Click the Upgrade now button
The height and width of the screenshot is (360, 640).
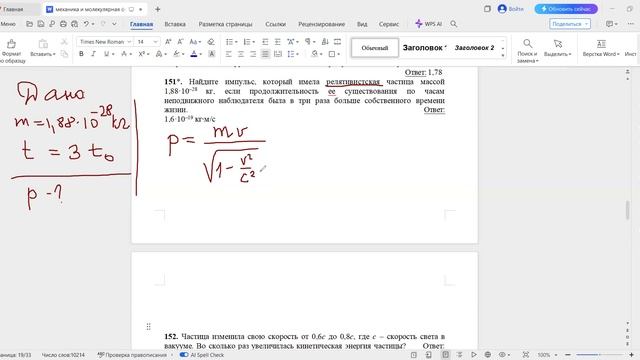click(566, 9)
